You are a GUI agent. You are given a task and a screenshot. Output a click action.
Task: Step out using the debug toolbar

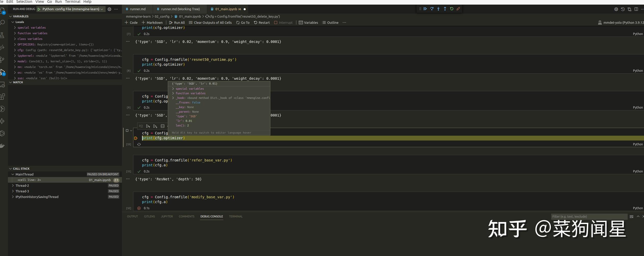445,9
